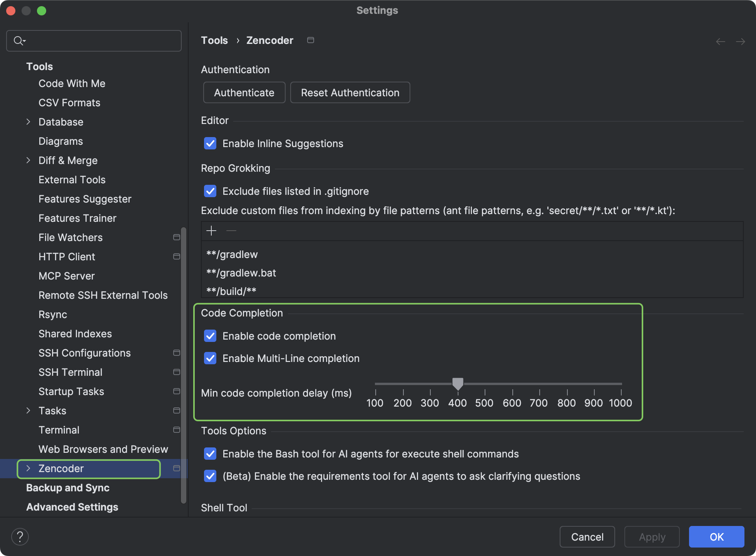
Task: Click the Apply button
Action: coord(651,536)
